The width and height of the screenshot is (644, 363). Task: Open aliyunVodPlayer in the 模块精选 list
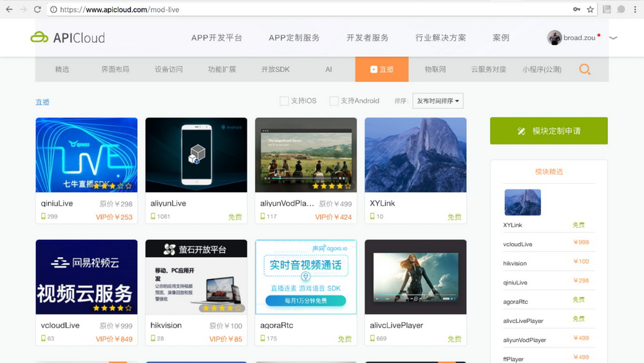[x=524, y=340]
